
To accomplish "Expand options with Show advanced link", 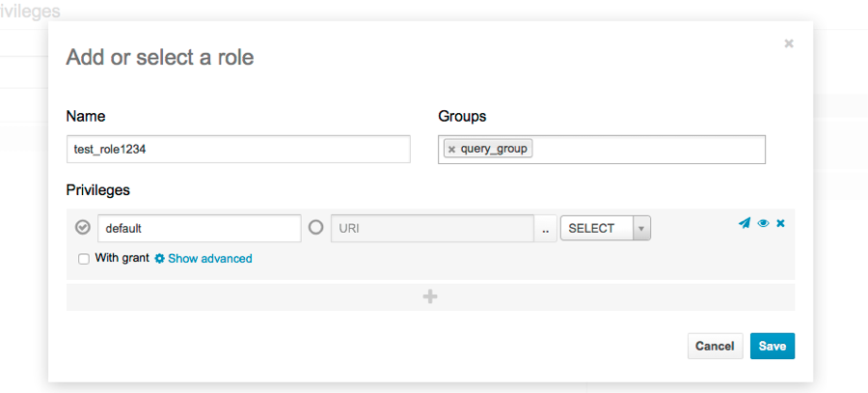I will pos(209,259).
